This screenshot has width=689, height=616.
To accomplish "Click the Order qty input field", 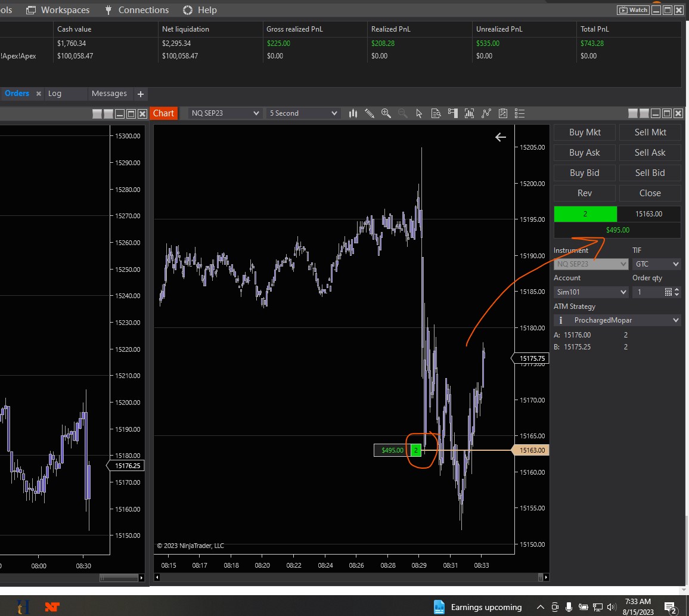I will coord(647,292).
